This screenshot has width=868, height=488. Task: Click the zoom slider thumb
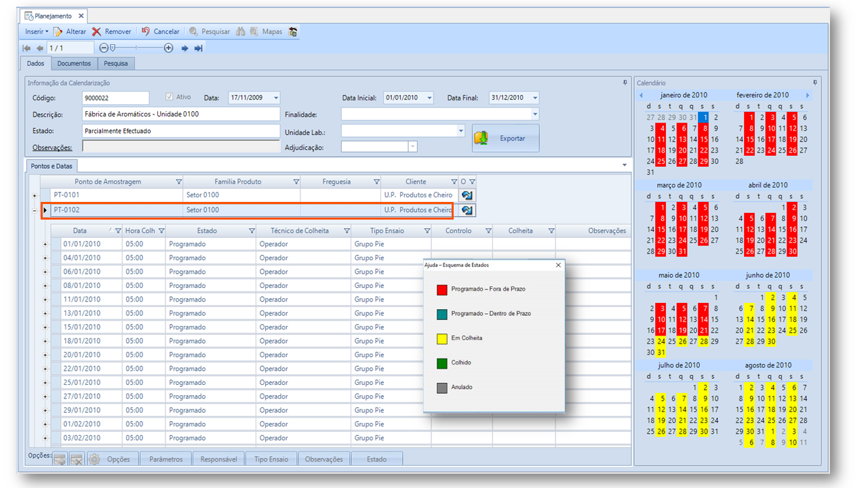[113, 48]
